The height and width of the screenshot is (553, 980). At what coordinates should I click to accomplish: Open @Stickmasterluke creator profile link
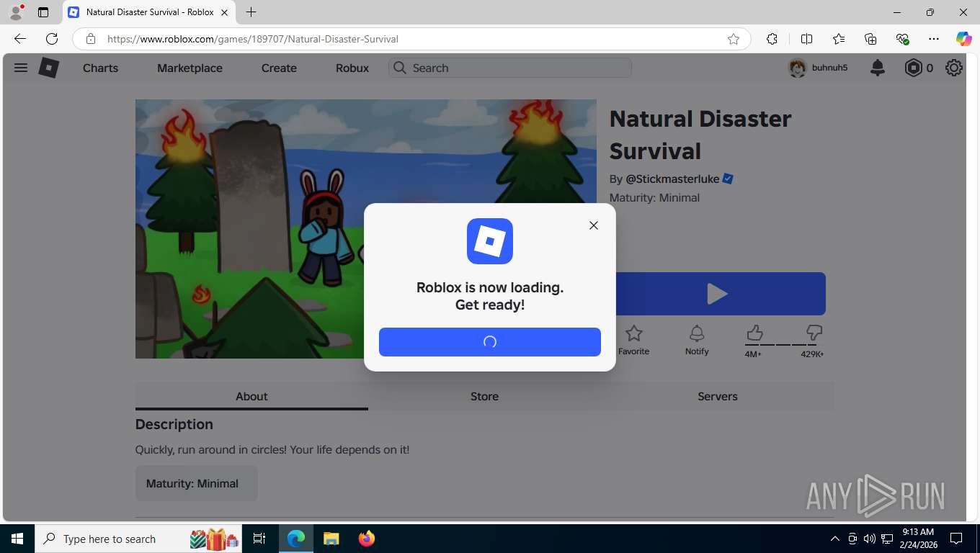click(x=672, y=179)
